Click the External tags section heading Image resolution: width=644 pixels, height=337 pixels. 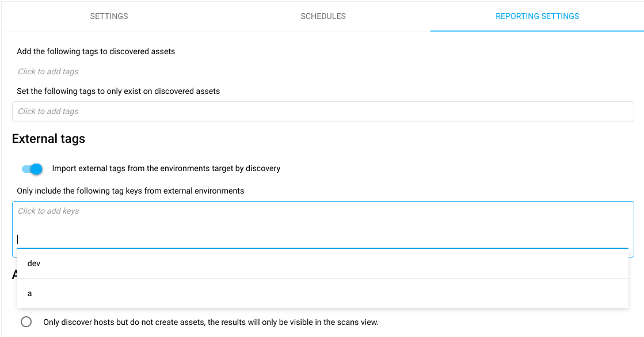pyautogui.click(x=49, y=139)
